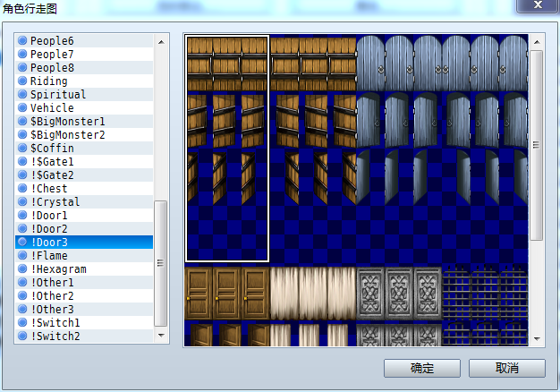The width and height of the screenshot is (560, 392).
Task: Select the !$Gate2 file
Action: (84, 175)
